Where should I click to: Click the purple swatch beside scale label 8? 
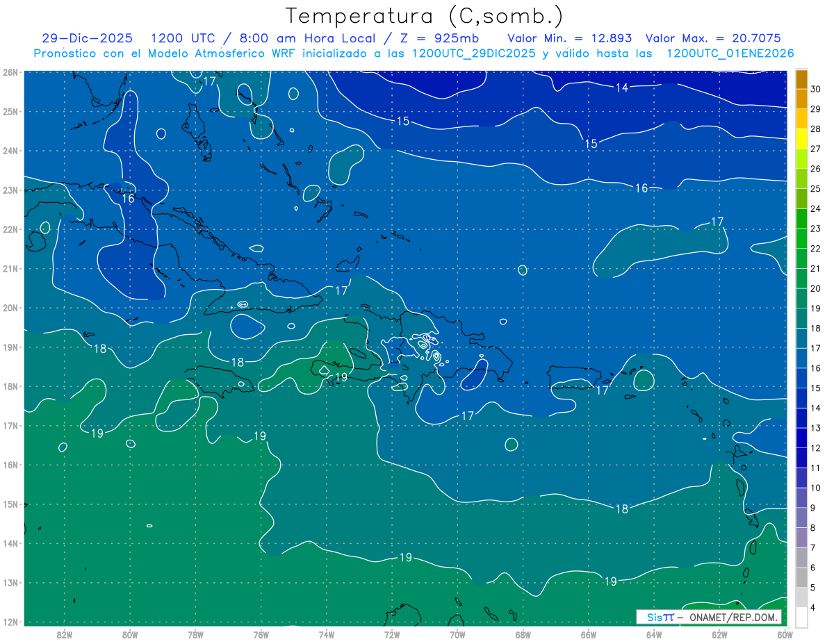pos(801,538)
